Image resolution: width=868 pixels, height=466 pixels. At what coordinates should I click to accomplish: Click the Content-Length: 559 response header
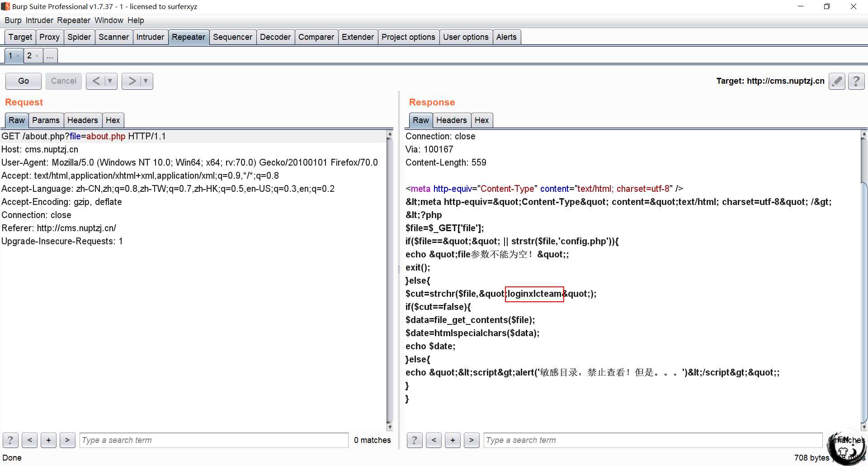[x=446, y=162]
